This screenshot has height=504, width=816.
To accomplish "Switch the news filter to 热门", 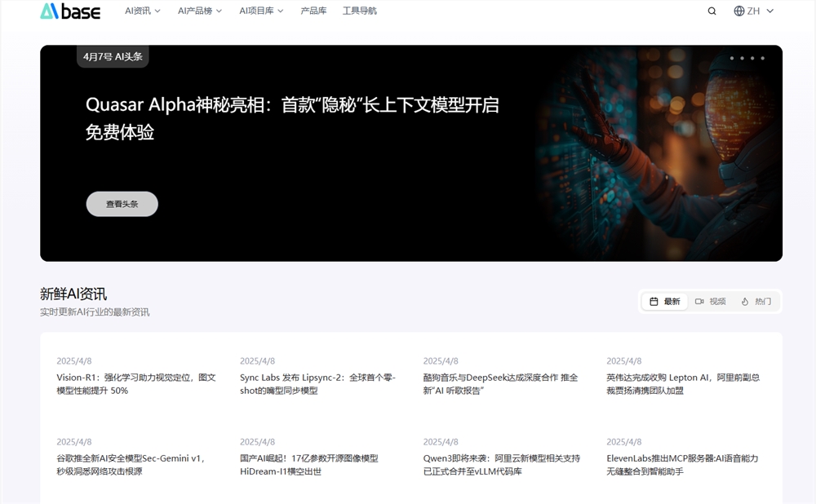I will click(x=757, y=301).
